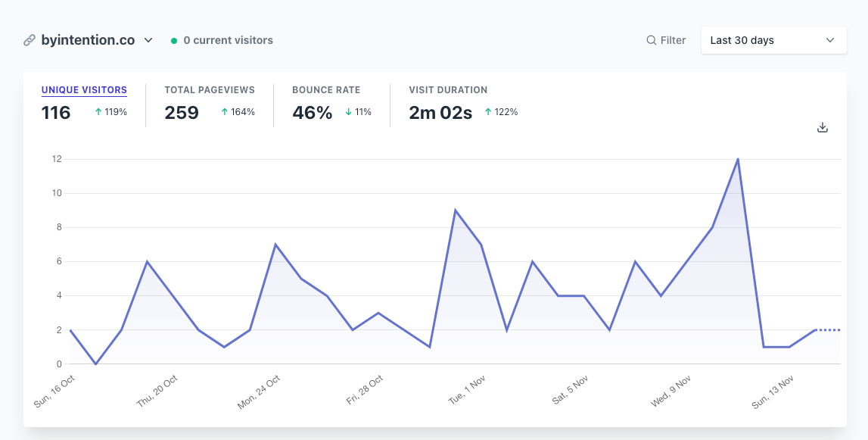Click the chart peak point at 12 visitors

tap(738, 159)
